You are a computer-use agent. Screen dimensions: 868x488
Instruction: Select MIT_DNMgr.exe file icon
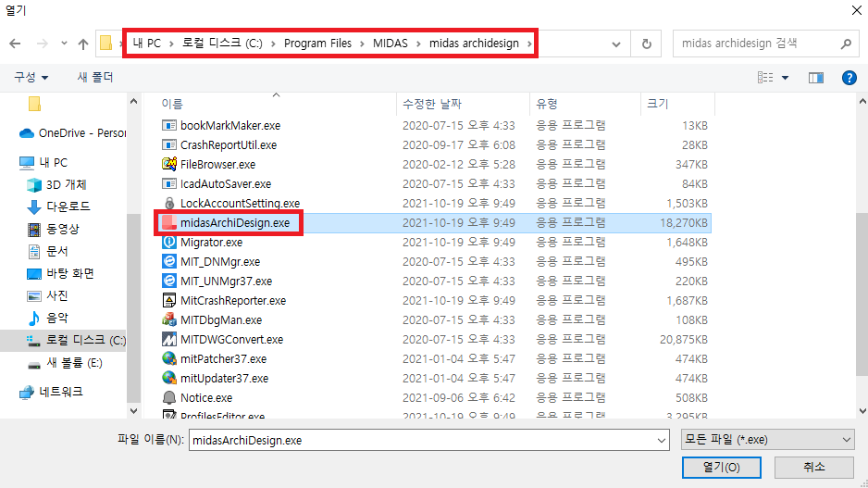(168, 261)
